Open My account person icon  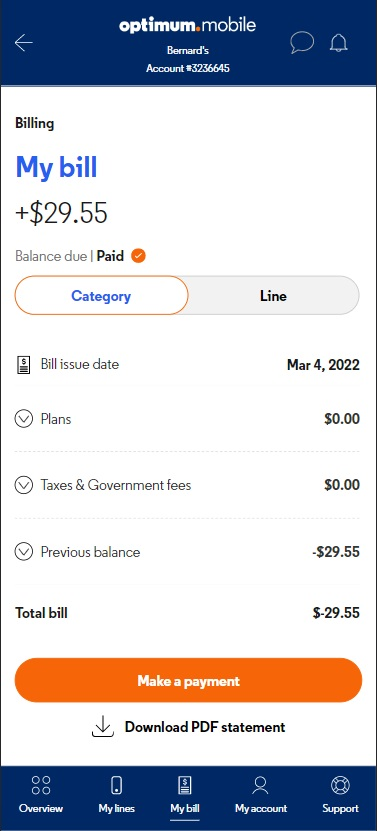(260, 785)
